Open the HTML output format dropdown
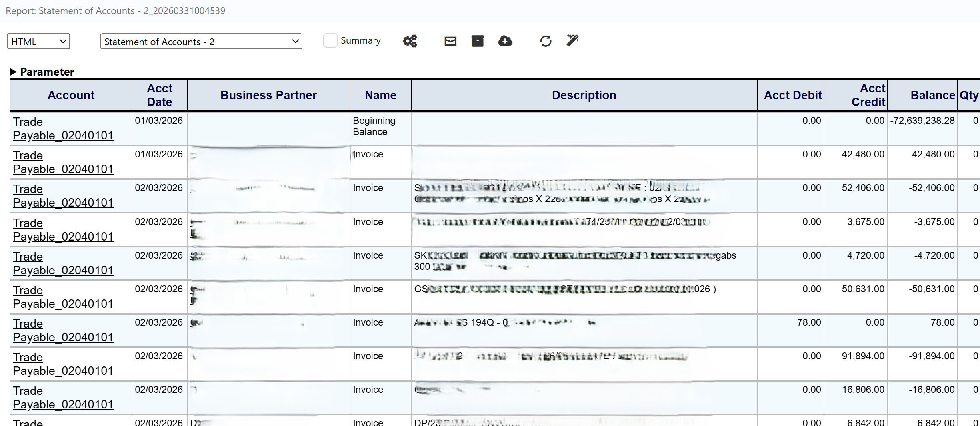The image size is (980, 426). tap(38, 41)
